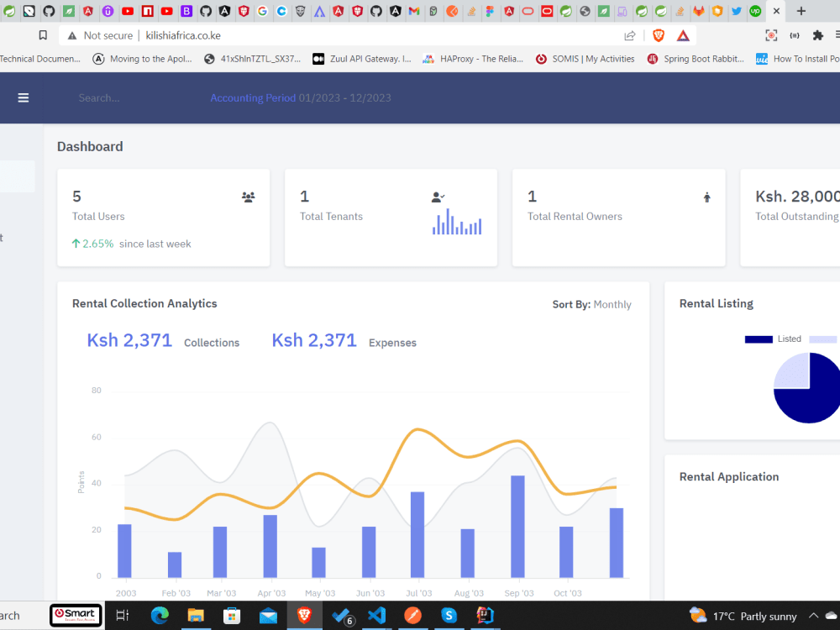Click the Ksh. 28,000 Total Outstanding card
Viewport: 840px width, 630px height.
coord(790,218)
